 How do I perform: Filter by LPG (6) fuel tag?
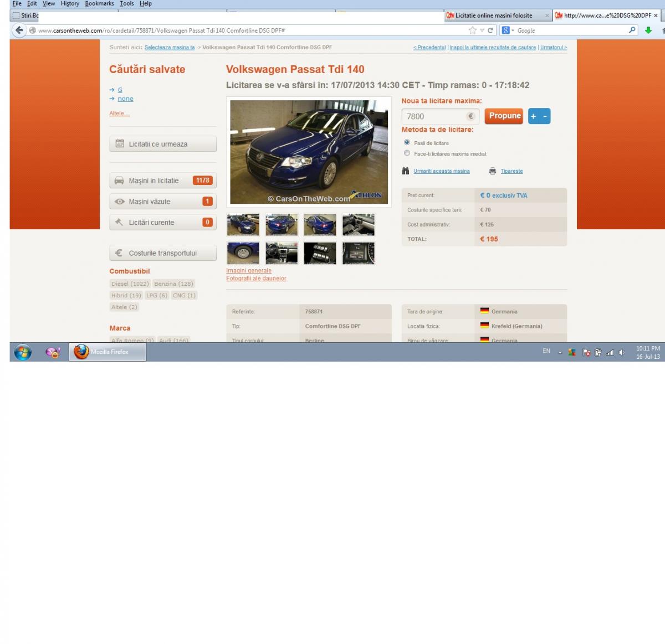pyautogui.click(x=157, y=295)
